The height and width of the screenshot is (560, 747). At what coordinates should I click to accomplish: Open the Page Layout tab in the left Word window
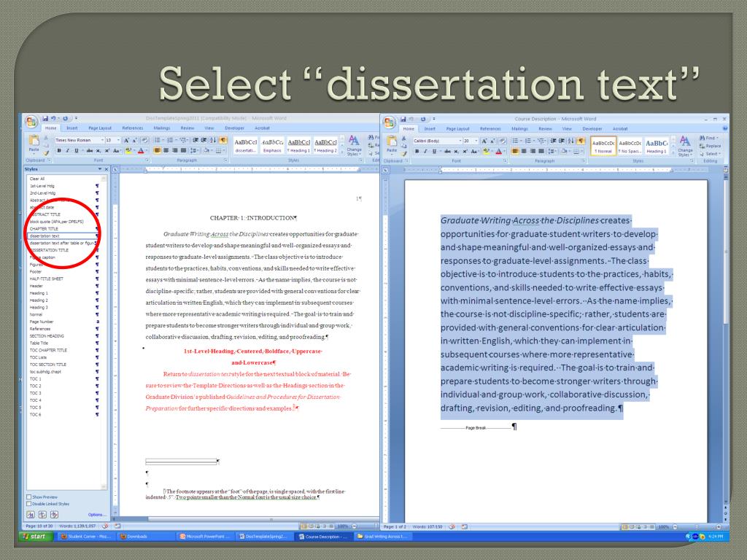(x=99, y=128)
